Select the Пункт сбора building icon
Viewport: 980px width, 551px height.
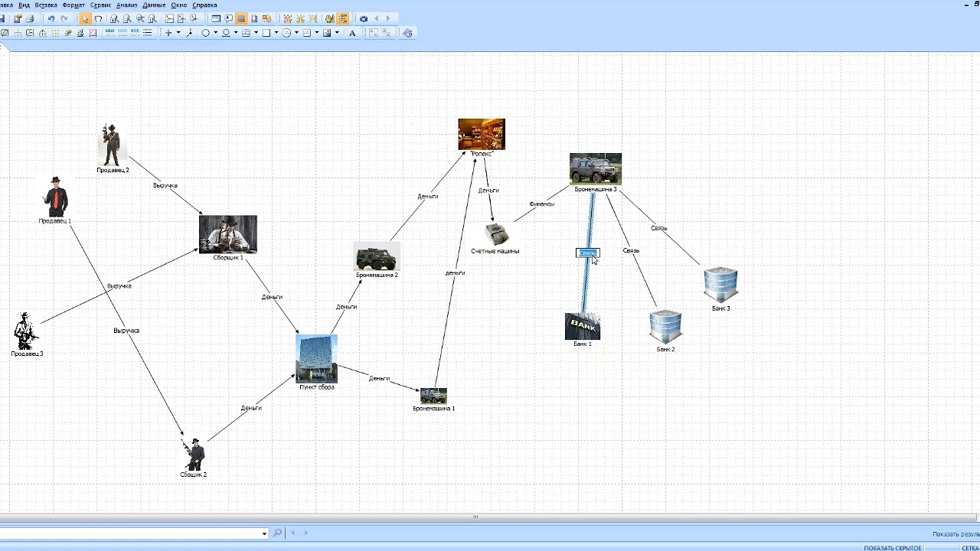coord(317,359)
